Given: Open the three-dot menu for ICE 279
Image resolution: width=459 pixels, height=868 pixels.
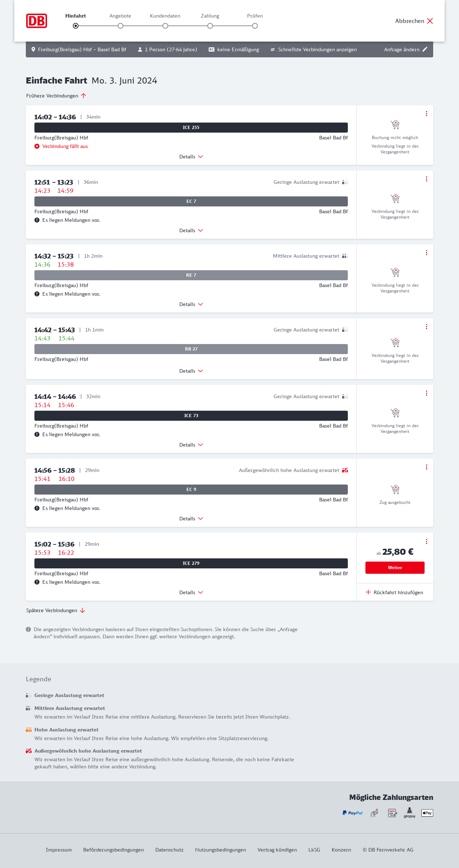Looking at the screenshot, I should 426,542.
